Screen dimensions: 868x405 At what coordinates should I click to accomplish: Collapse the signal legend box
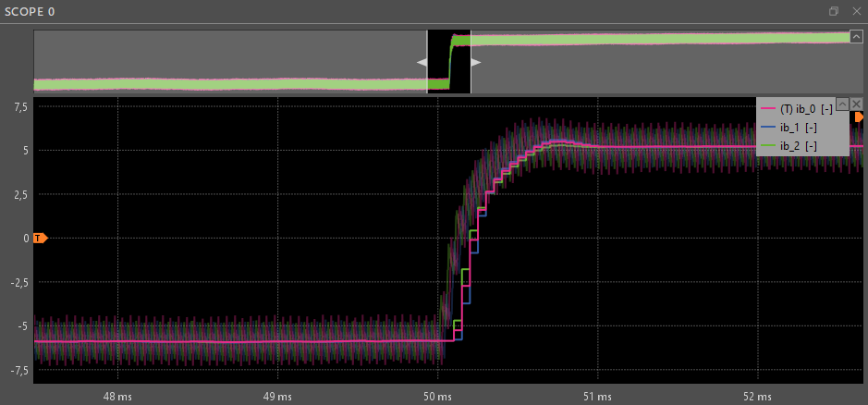click(842, 103)
